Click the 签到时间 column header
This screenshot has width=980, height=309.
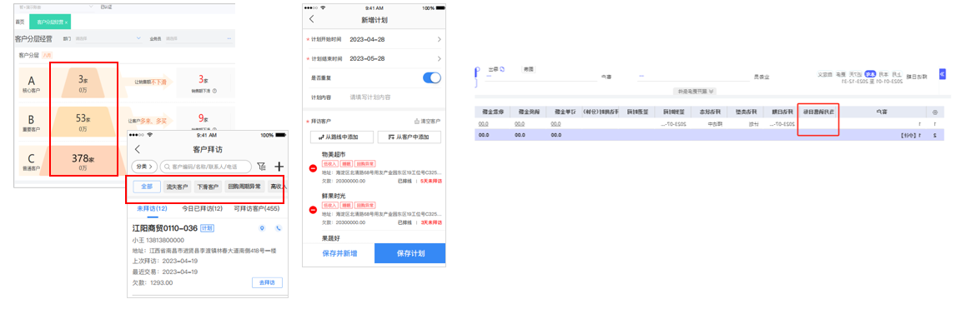click(674, 112)
